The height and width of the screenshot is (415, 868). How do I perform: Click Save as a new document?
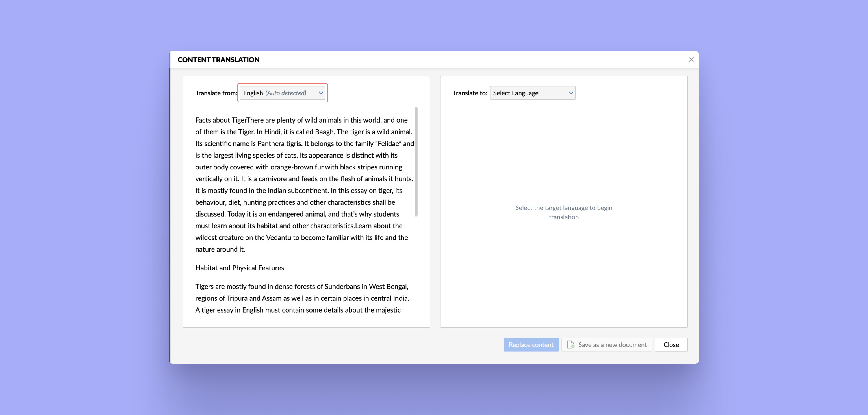[x=612, y=345]
